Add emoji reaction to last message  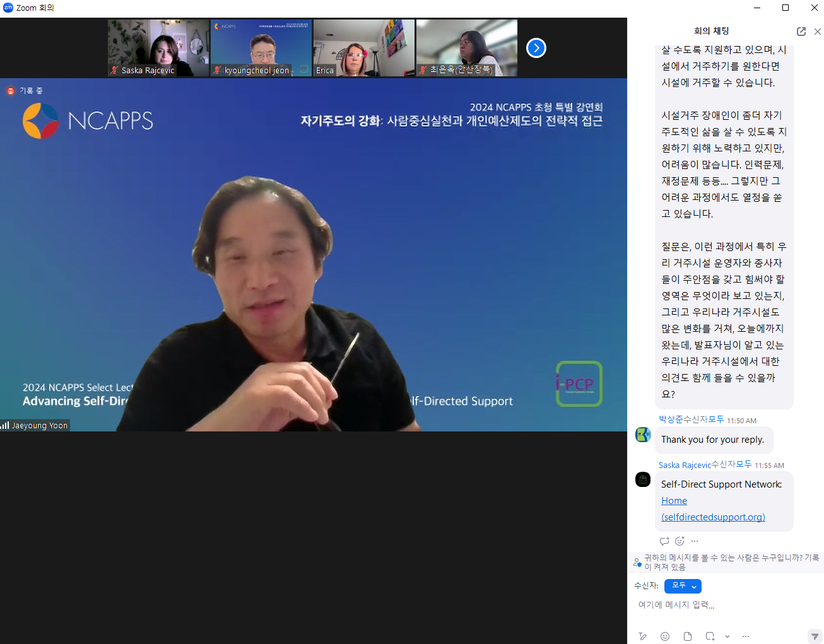pyautogui.click(x=680, y=541)
